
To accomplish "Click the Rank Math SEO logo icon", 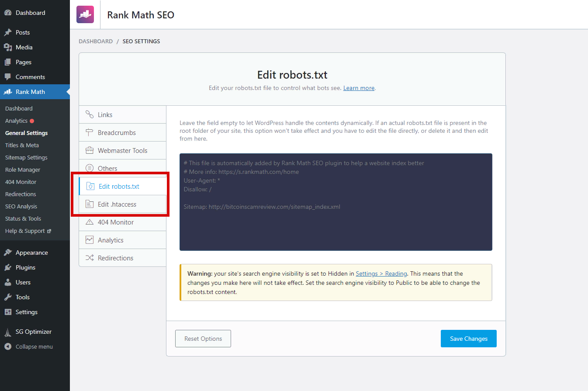I will point(85,14).
